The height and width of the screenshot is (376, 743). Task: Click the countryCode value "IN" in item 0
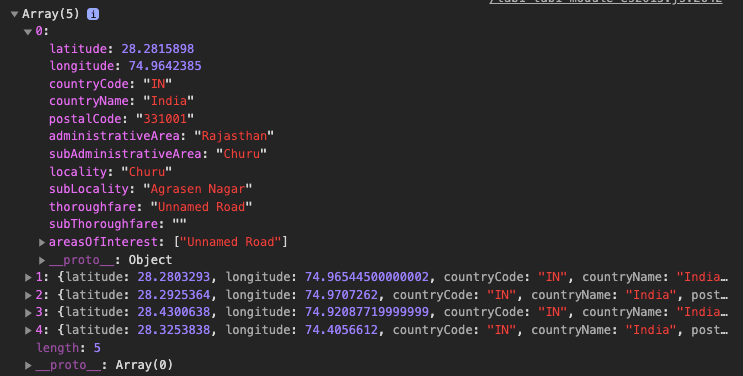(158, 84)
